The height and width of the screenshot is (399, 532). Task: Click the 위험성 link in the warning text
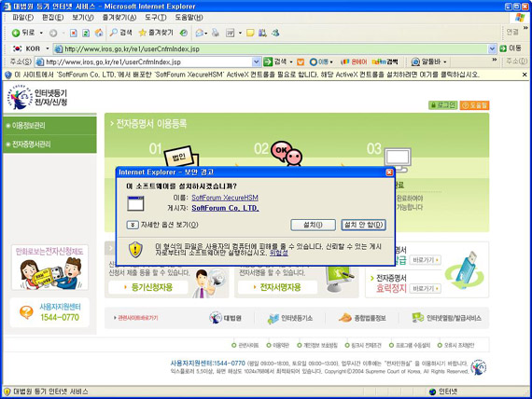tap(278, 253)
